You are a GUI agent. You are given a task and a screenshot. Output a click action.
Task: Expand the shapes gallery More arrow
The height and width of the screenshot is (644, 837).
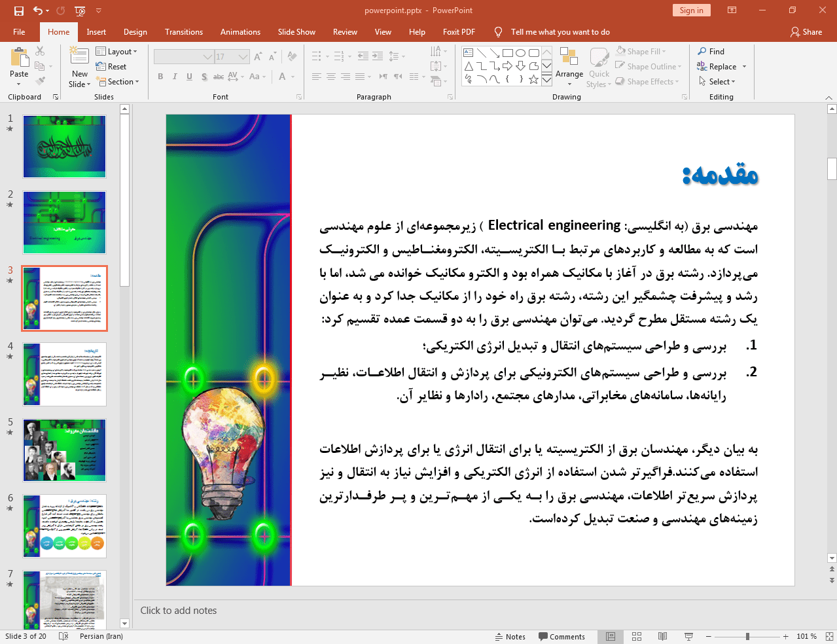[546, 79]
